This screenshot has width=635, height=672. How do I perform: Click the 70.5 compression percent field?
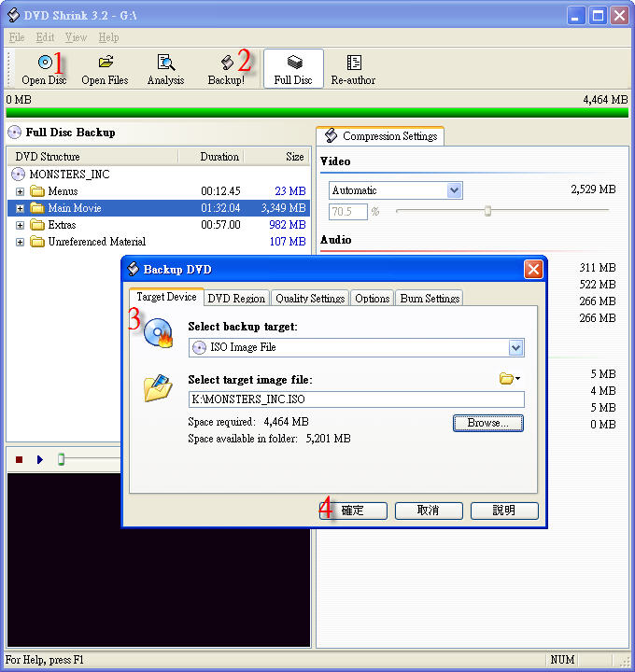347,212
